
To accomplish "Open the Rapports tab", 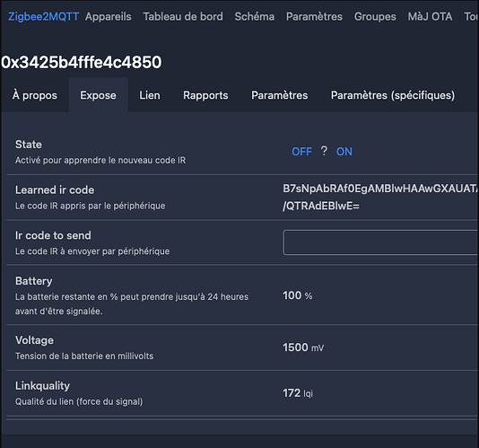I will (x=205, y=95).
